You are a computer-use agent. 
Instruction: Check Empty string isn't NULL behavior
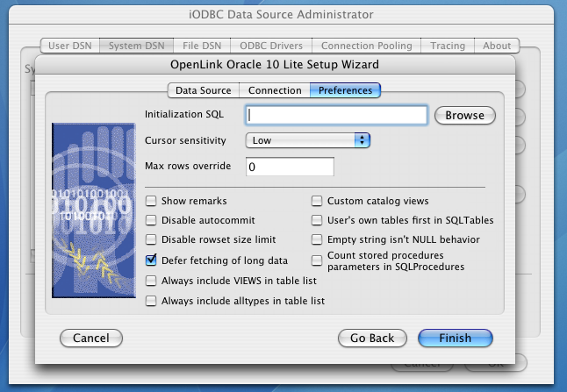click(317, 239)
